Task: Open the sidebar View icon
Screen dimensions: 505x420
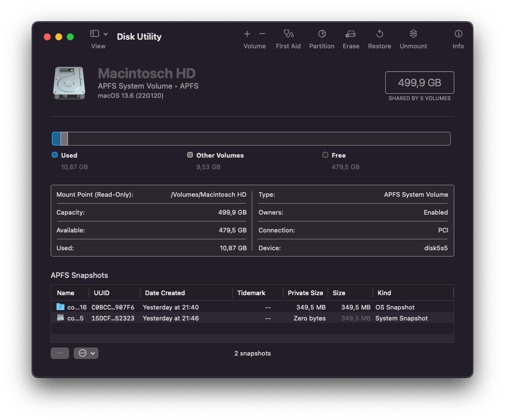Action: (x=94, y=33)
